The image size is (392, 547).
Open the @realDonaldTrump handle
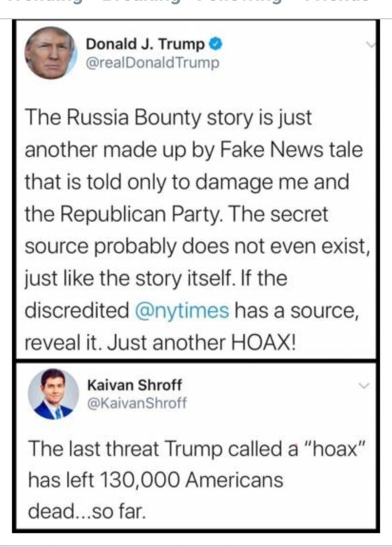point(153,62)
